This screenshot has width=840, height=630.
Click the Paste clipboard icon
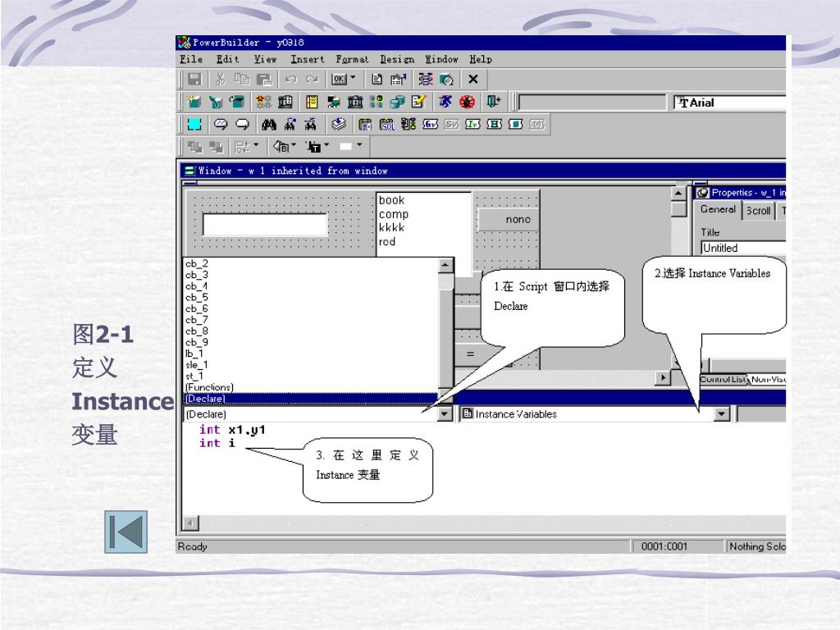[x=264, y=80]
